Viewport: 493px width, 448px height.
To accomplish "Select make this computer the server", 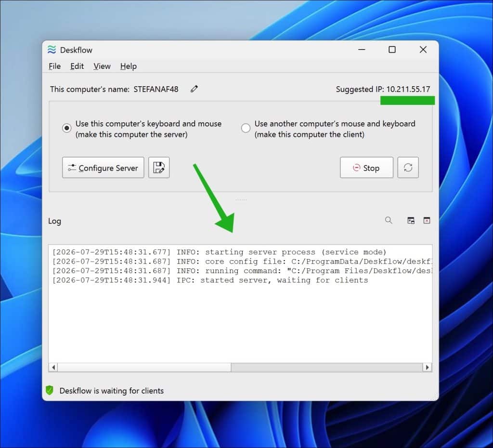I will (66, 128).
